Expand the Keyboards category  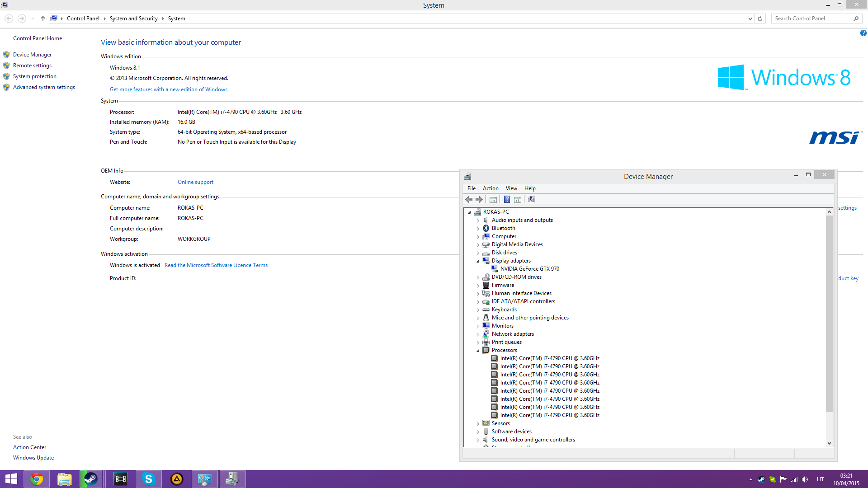click(x=478, y=310)
